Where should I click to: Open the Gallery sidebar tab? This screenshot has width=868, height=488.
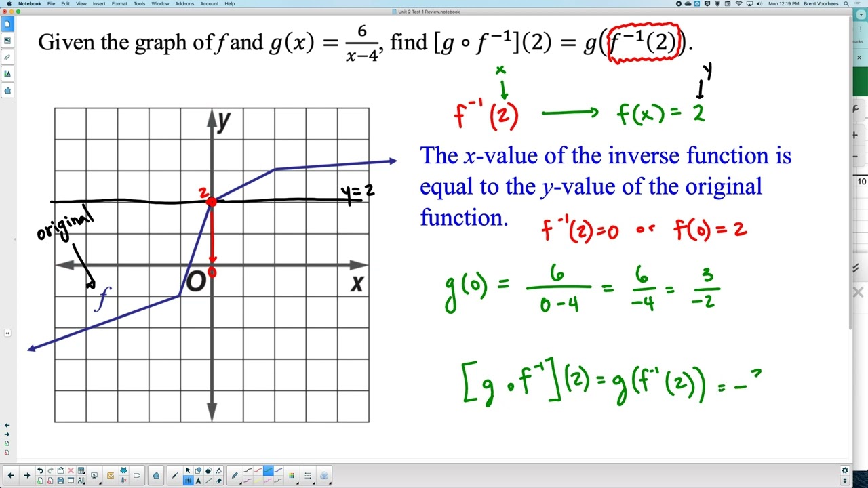point(7,40)
